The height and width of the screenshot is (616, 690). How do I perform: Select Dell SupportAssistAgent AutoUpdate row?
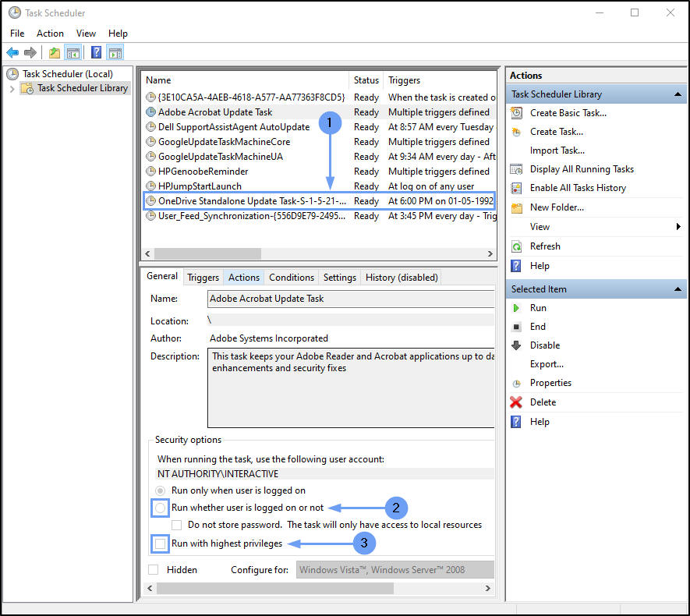pos(320,127)
